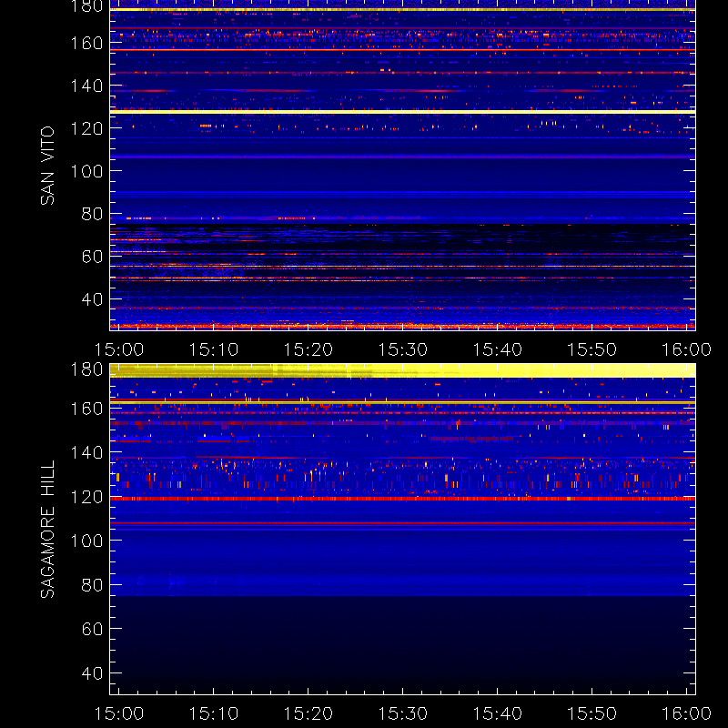Click the 160 label on SAGAMORE HILL axis

[86, 409]
